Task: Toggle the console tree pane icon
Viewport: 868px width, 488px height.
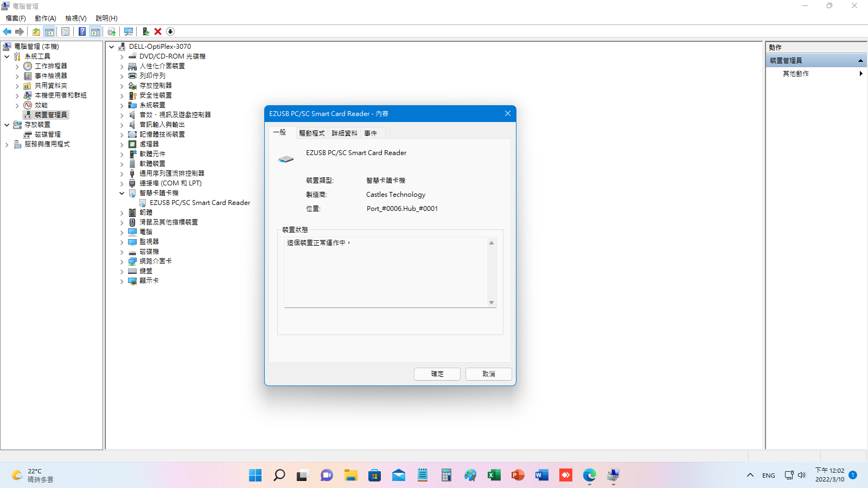Action: coord(49,31)
